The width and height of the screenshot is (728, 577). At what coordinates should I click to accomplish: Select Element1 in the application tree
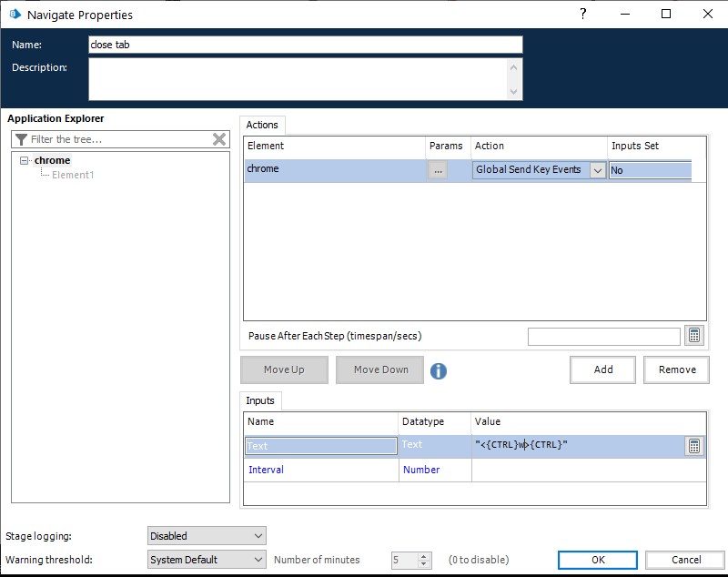(x=73, y=175)
